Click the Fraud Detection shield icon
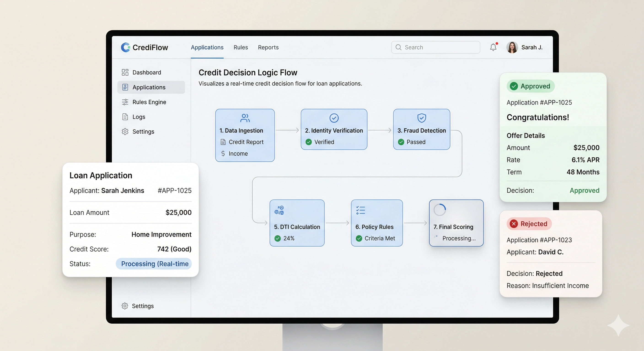The width and height of the screenshot is (644, 351). (x=421, y=118)
